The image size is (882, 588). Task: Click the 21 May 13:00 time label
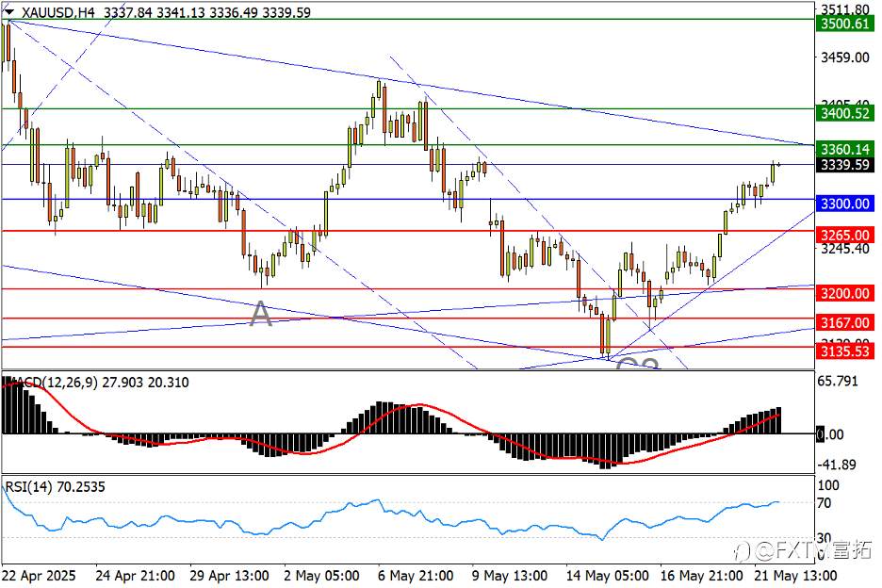[795, 576]
